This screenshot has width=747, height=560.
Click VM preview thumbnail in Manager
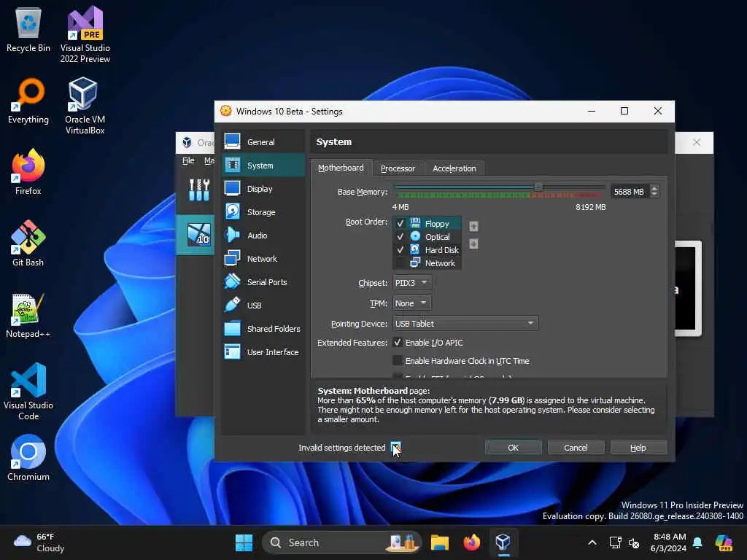688,289
